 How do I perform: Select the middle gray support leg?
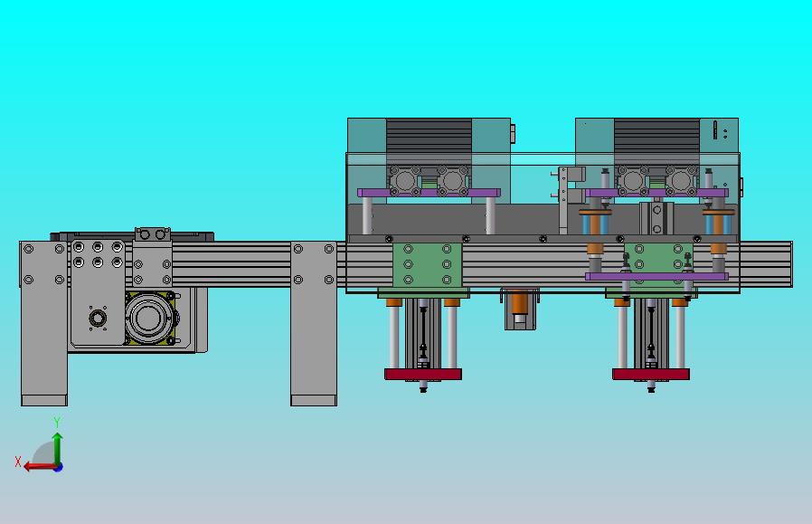tap(314, 323)
